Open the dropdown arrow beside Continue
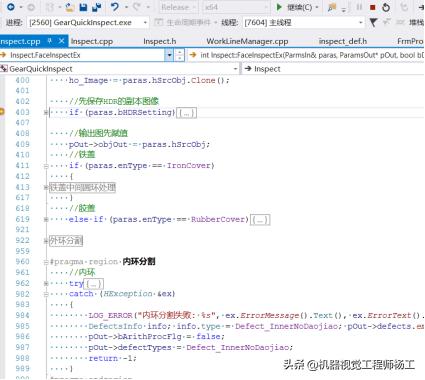425x380 pixels. click(x=317, y=7)
